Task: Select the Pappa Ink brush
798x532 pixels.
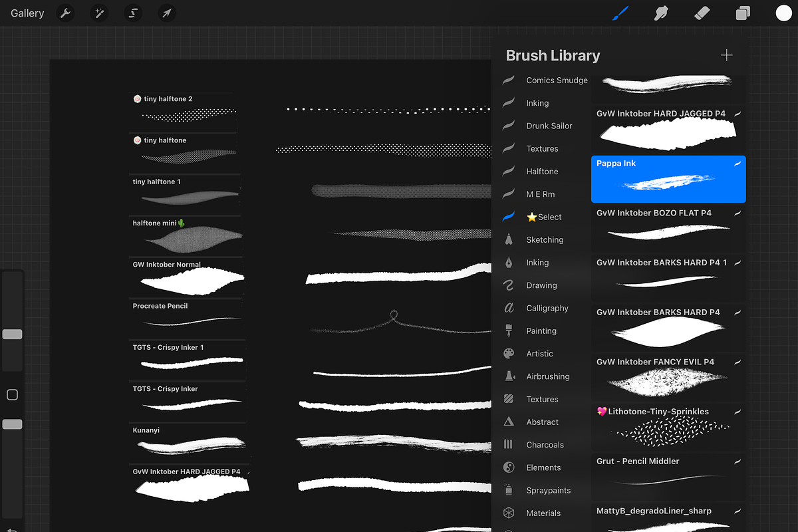Action: tap(668, 179)
